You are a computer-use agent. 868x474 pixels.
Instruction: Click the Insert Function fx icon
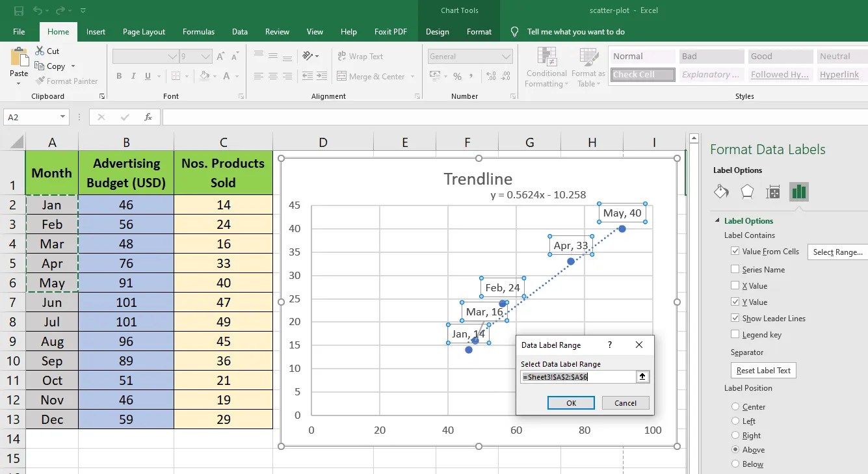(148, 117)
